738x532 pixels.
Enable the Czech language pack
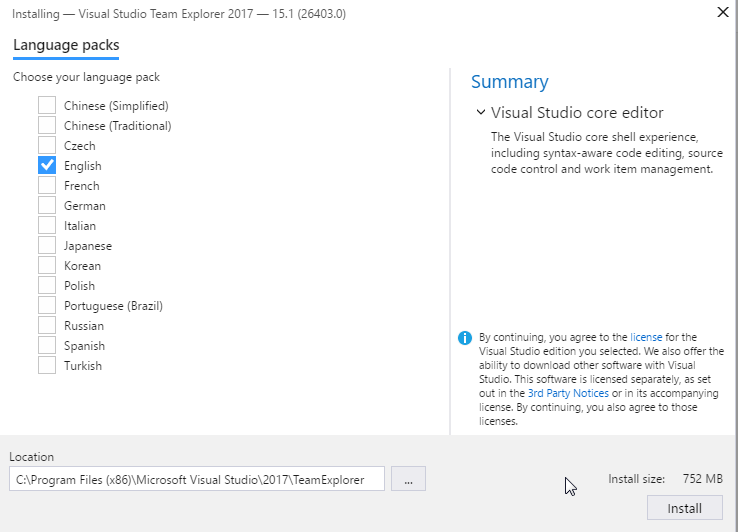coord(47,145)
